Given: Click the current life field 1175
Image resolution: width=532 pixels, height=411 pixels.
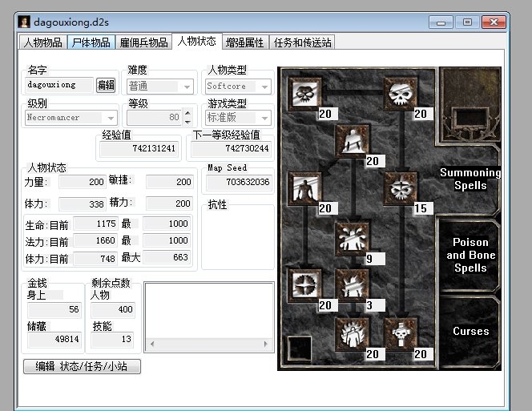Looking at the screenshot, I should [95, 224].
